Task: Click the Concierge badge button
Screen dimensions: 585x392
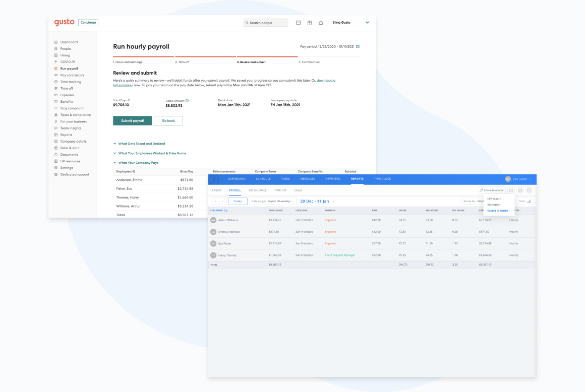Action: coord(88,23)
